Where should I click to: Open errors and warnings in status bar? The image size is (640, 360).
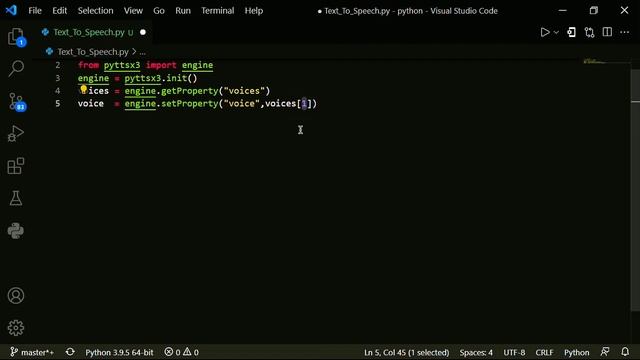tap(182, 352)
